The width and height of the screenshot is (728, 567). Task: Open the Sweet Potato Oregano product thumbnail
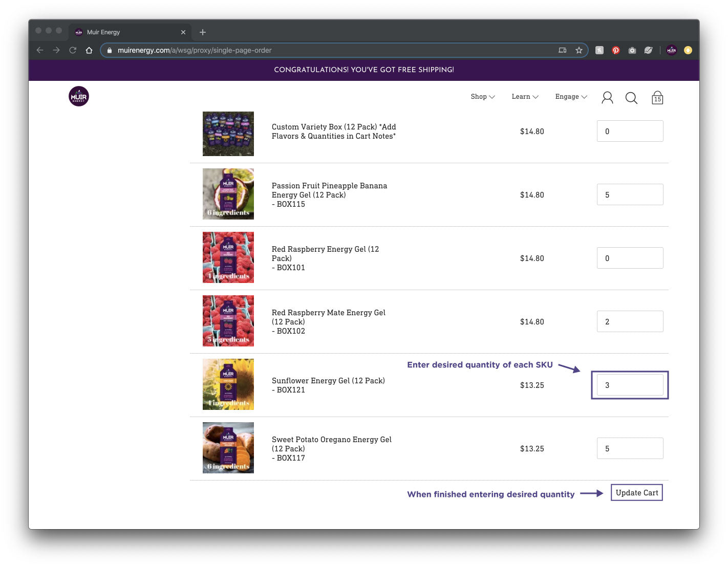[x=228, y=448]
